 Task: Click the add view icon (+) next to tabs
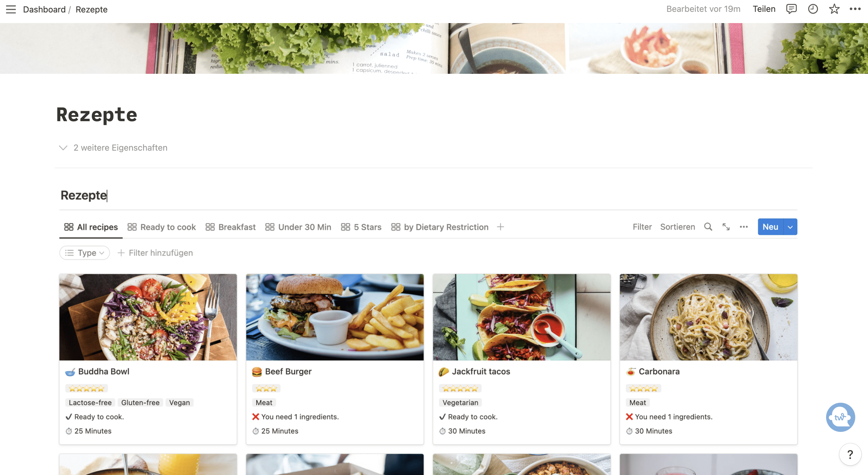click(500, 226)
